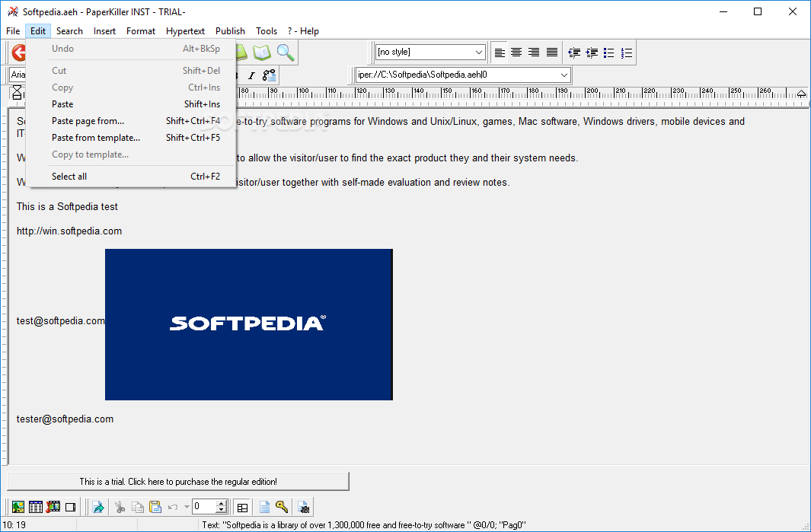The width and height of the screenshot is (811, 532).
Task: Click the clipboard paste icon
Action: pyautogui.click(x=155, y=507)
